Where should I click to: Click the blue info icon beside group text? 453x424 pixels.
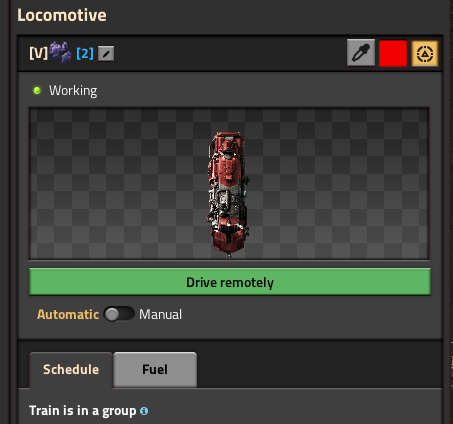point(144,411)
